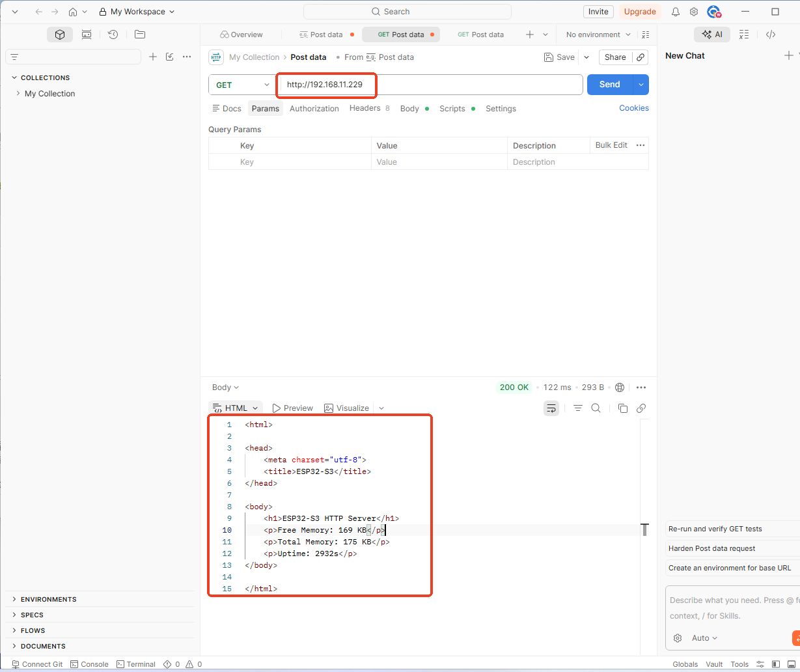The image size is (800, 672).
Task: Open the Collections sidebar icon
Action: (x=60, y=35)
